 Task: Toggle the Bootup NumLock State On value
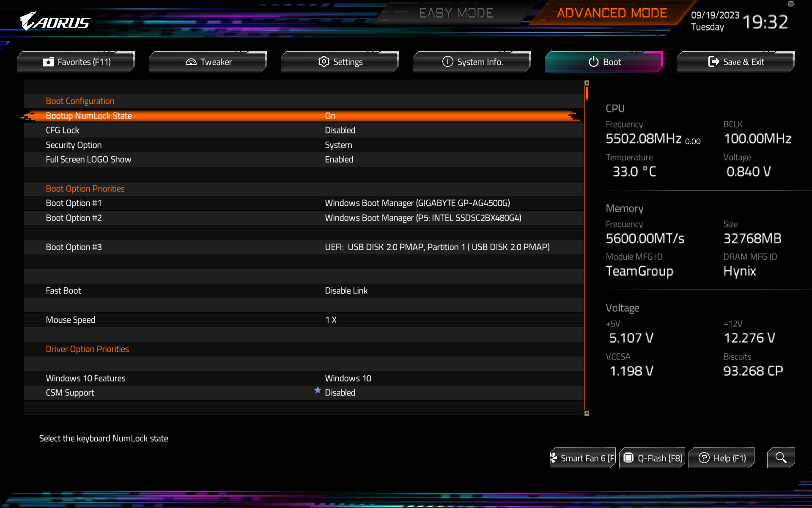[330, 116]
